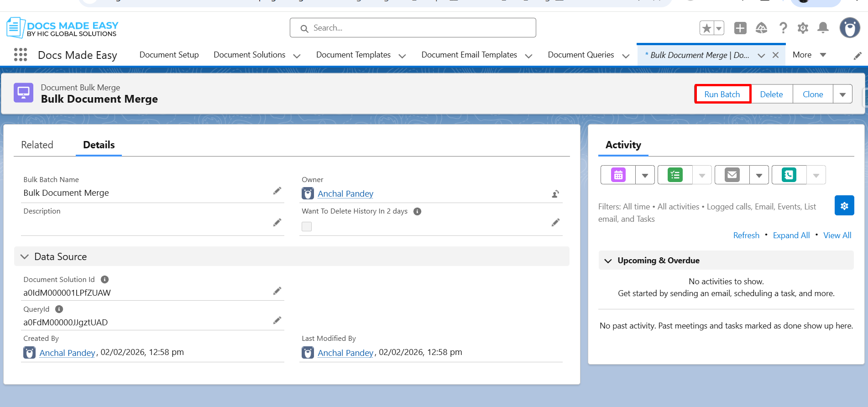
Task: Click the New Event calendar icon
Action: click(x=618, y=175)
